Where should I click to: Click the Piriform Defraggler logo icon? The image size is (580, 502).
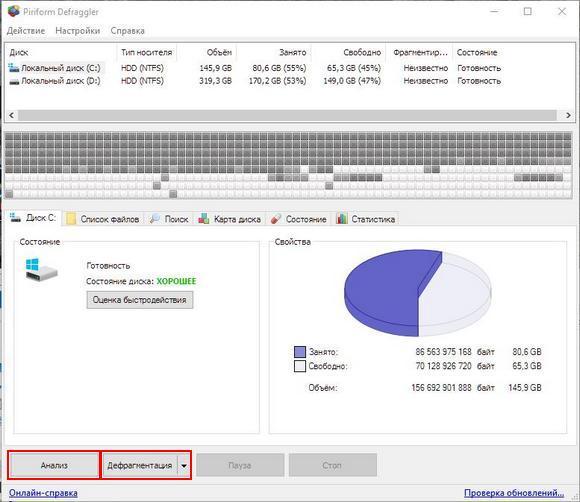[14, 11]
